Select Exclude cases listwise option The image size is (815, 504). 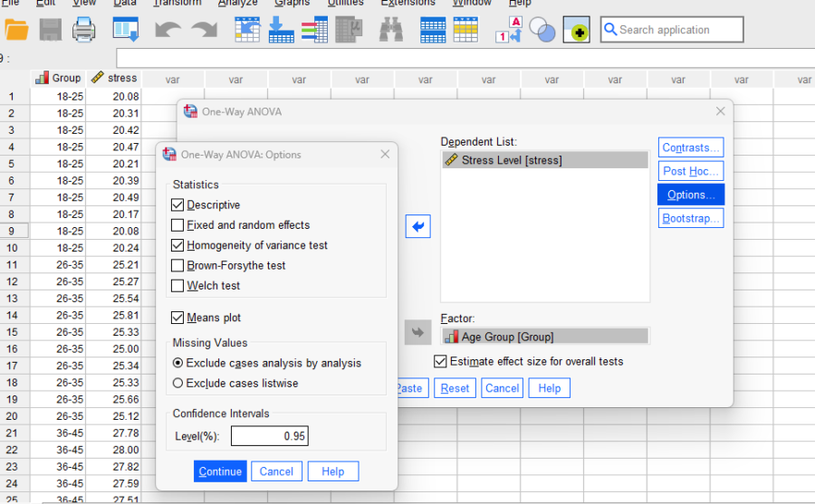point(177,383)
